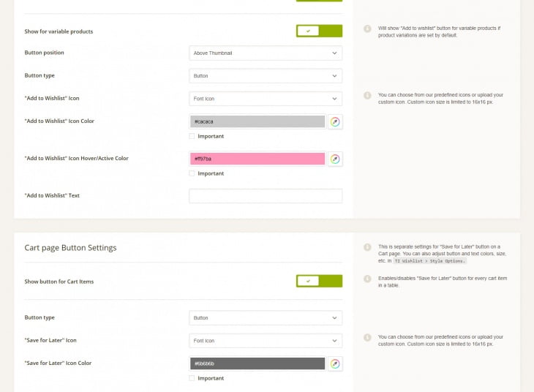The height and width of the screenshot is (392, 534).
Task: Click the "Add to Wishlist" Text label
Action: [x=52, y=195]
